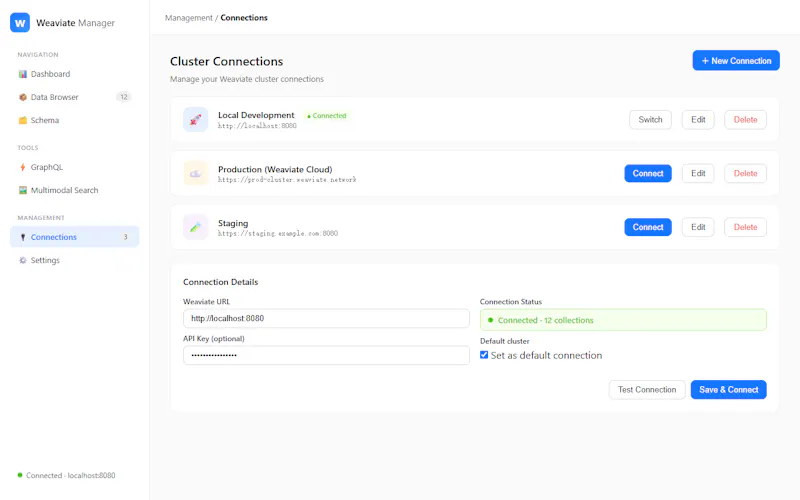
Task: Click the Production cloud icon
Action: 195,173
